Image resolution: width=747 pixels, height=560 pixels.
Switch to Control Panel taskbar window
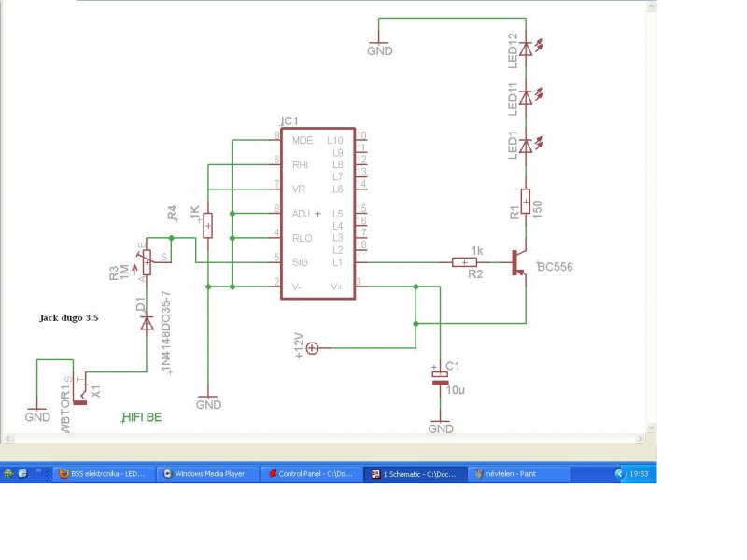point(313,474)
